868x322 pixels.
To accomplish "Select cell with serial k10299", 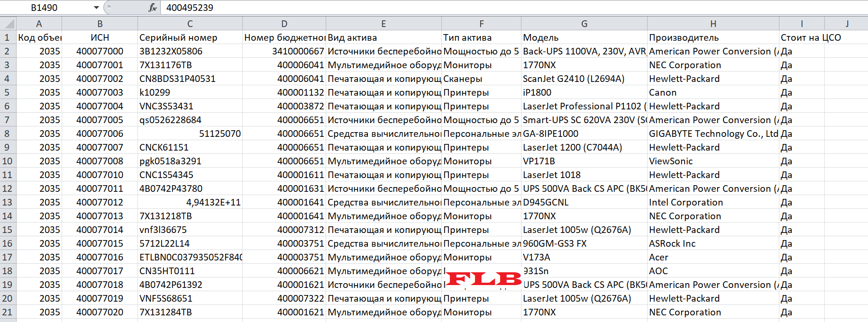I will click(x=190, y=92).
